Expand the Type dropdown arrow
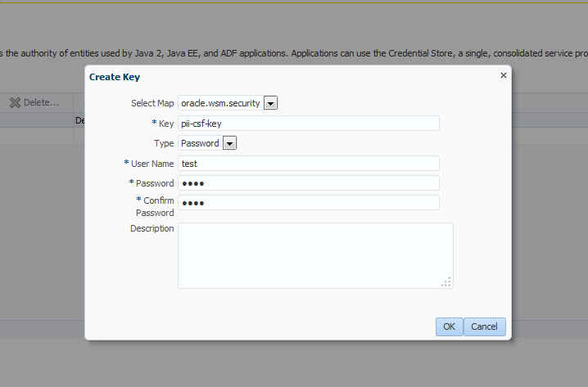This screenshot has height=387, width=588. (x=229, y=143)
